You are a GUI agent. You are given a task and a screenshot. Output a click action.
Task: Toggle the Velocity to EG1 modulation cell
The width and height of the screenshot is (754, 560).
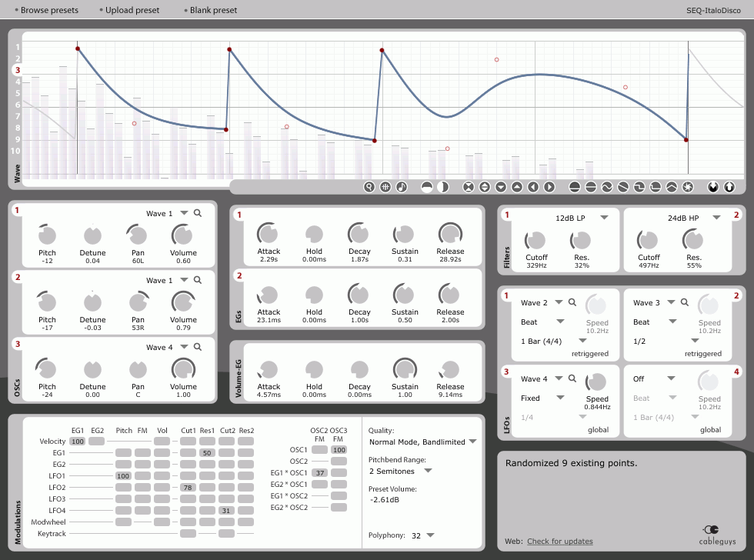tap(78, 442)
